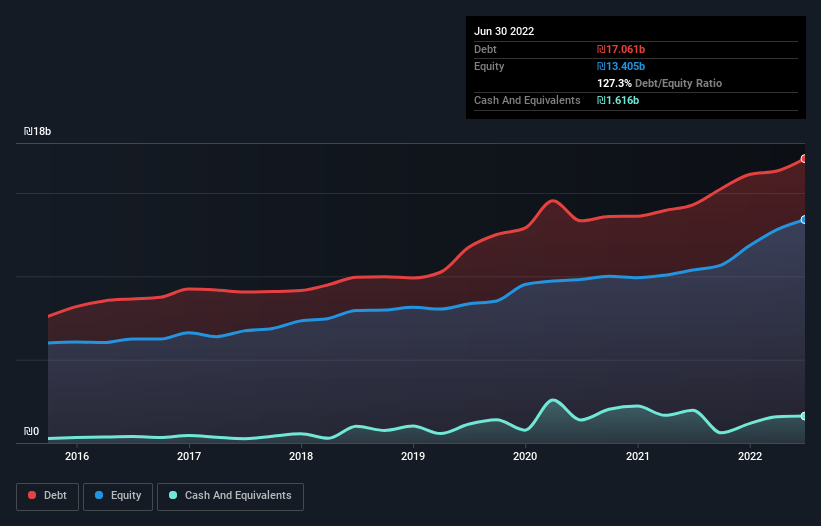Image resolution: width=821 pixels, height=526 pixels.
Task: Click the blue Equity endpoint marker
Action: click(804, 220)
